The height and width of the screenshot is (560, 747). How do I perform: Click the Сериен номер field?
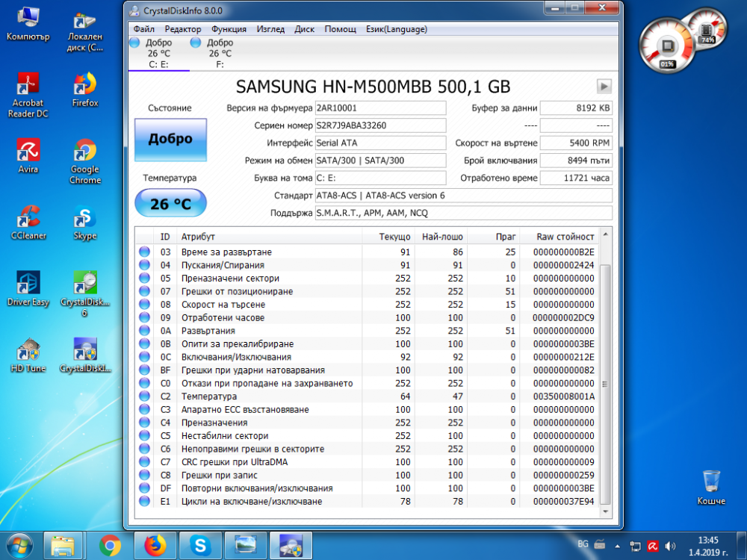pyautogui.click(x=381, y=125)
